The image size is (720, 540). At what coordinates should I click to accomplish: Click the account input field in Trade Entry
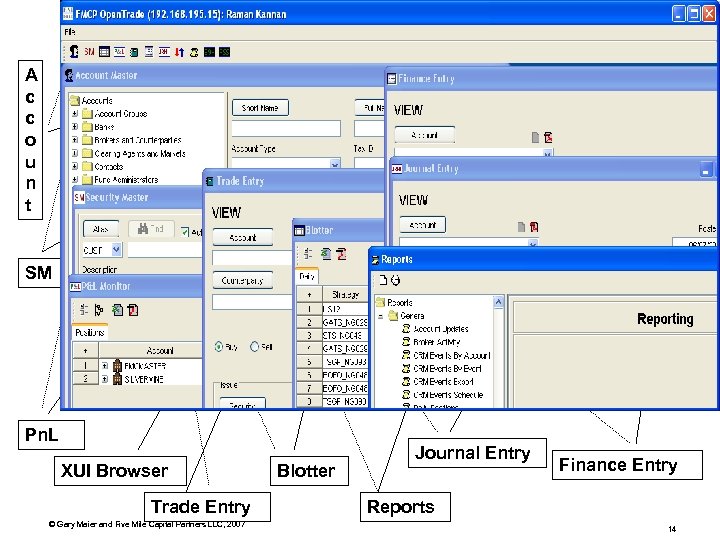pos(252,258)
